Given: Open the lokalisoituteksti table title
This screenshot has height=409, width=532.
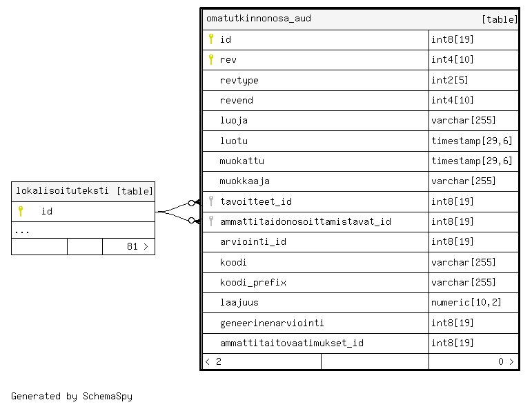Looking at the screenshot, I should click(x=62, y=191).
